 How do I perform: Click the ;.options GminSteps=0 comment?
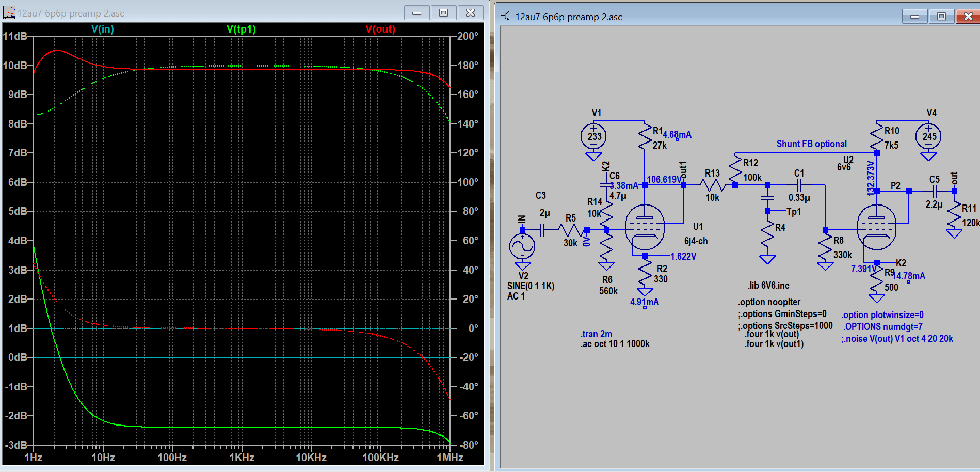(x=782, y=314)
